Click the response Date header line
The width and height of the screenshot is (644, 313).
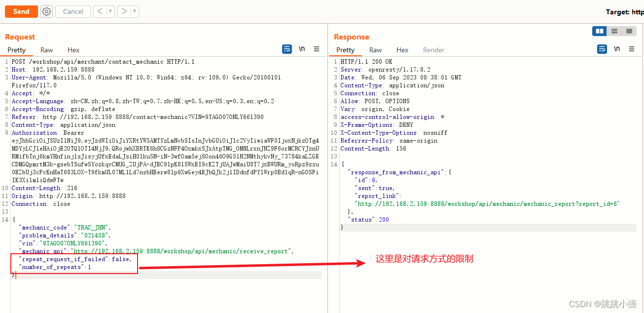click(x=401, y=78)
